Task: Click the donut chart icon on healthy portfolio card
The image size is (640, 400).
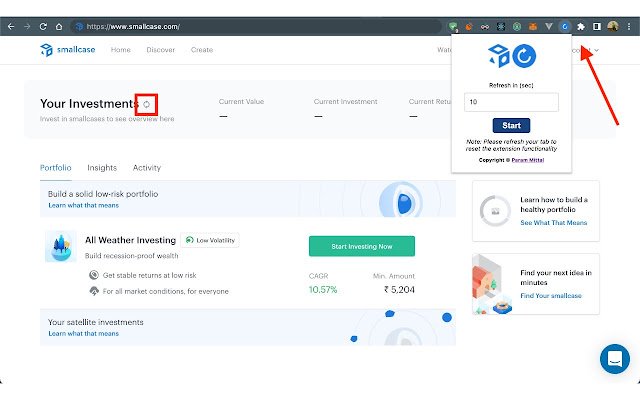Action: point(495,211)
